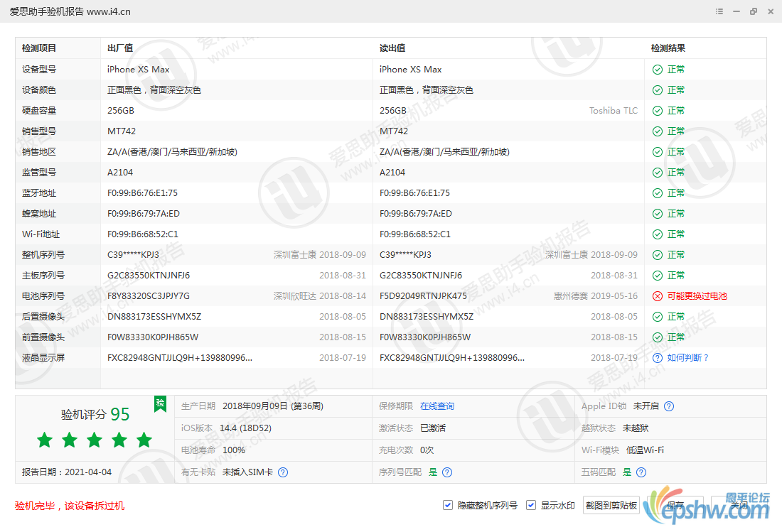The image size is (782, 532).
Task: Click 检测项目 column header
Action: click(39, 48)
